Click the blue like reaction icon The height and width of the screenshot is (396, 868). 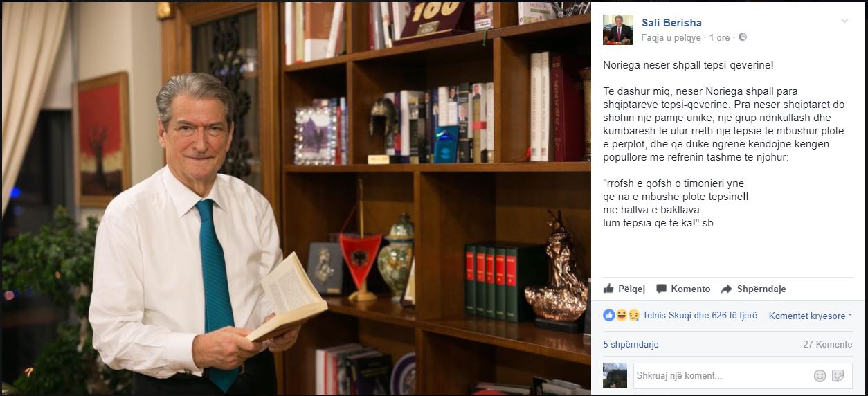coord(609,315)
